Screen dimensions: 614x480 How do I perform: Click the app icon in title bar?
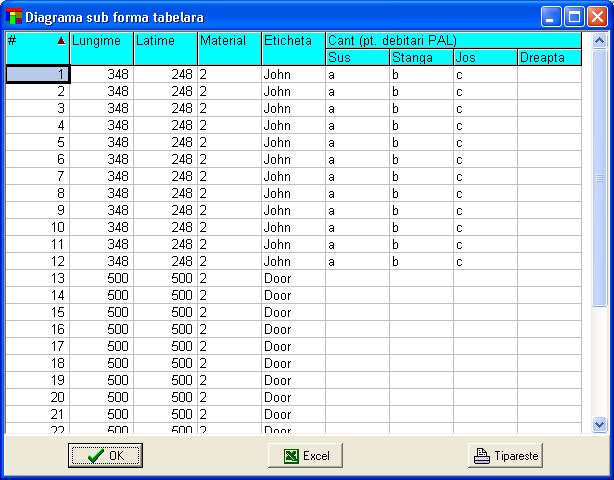(x=14, y=17)
